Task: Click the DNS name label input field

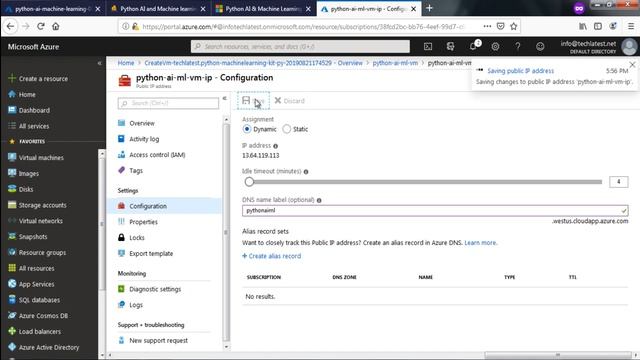Action: 435,211
